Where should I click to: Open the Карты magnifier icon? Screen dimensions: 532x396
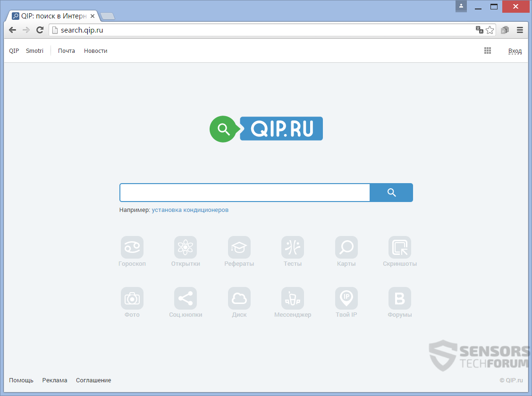click(x=346, y=247)
